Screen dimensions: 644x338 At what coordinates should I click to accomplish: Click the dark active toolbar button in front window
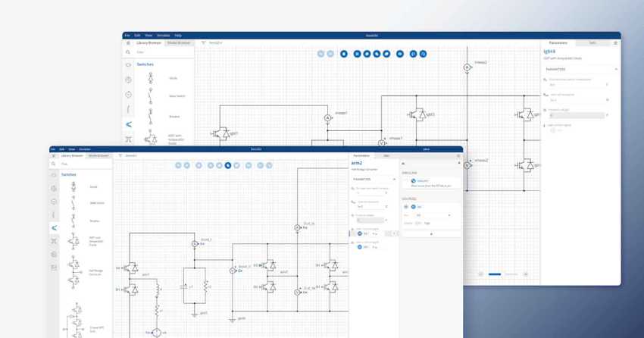click(x=228, y=165)
